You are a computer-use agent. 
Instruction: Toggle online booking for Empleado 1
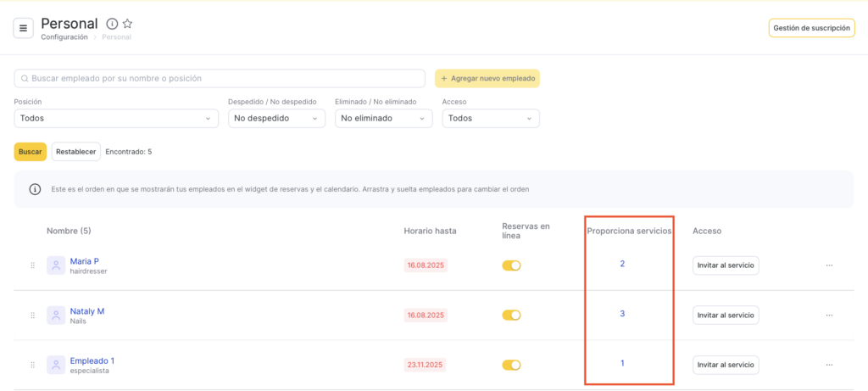[x=511, y=365]
